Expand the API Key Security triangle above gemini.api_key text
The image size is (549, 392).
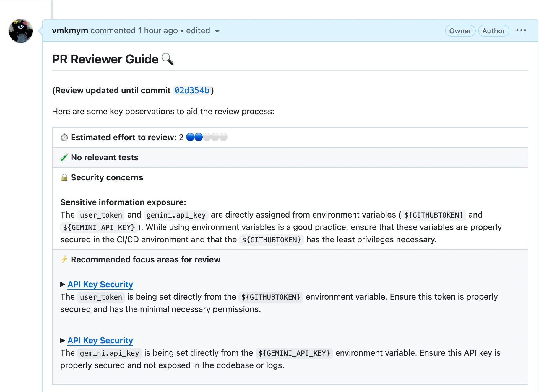pos(62,341)
